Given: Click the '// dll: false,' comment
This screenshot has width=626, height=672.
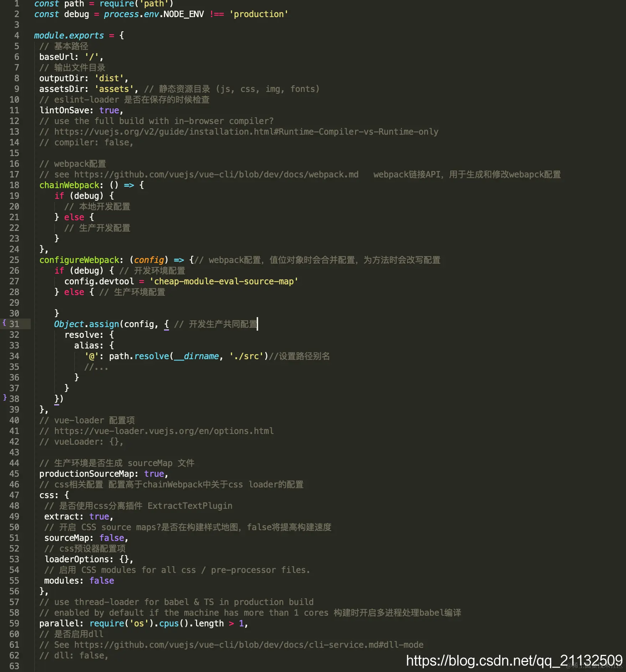Looking at the screenshot, I should click(74, 655).
